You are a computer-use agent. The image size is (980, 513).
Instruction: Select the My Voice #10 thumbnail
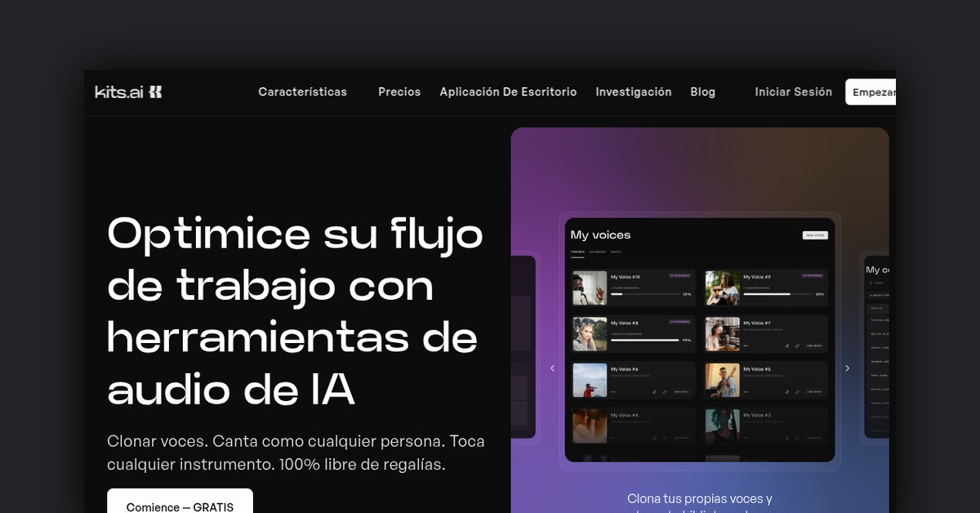tap(590, 288)
